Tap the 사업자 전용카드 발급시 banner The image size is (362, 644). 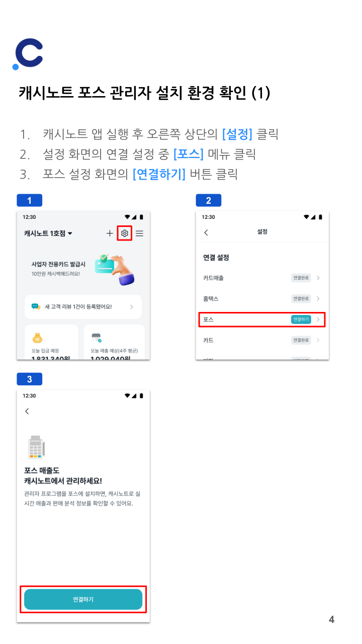[83, 268]
